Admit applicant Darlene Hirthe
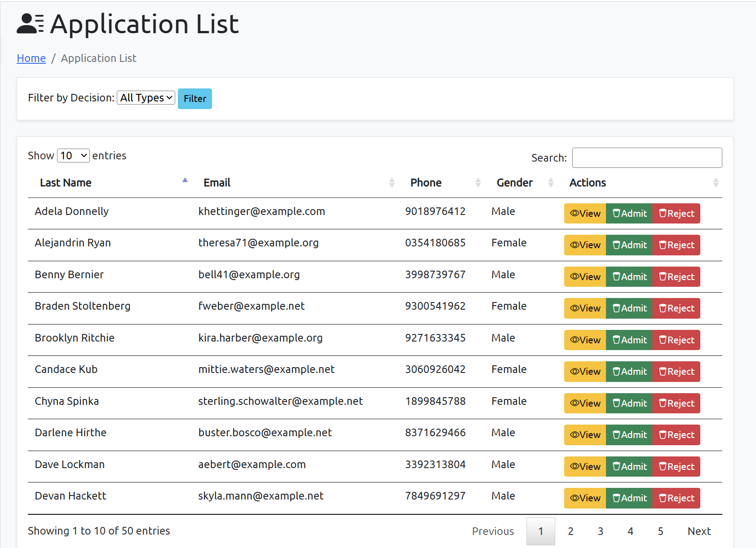Screen dimensions: 756x548 pos(629,435)
